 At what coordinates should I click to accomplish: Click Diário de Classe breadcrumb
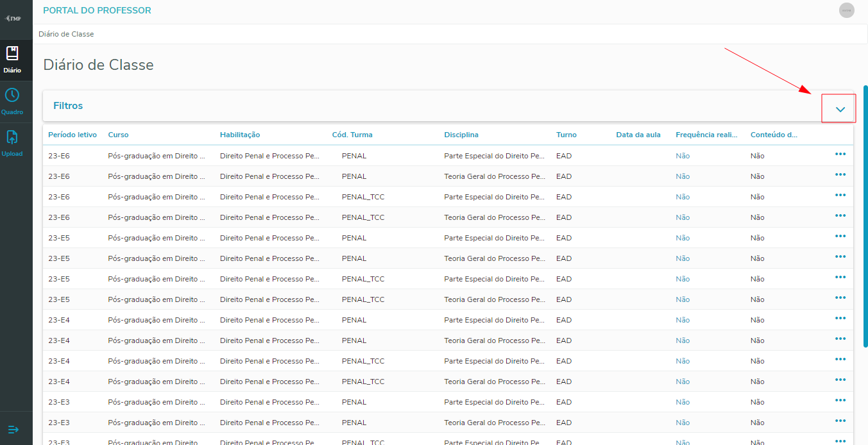tap(66, 34)
